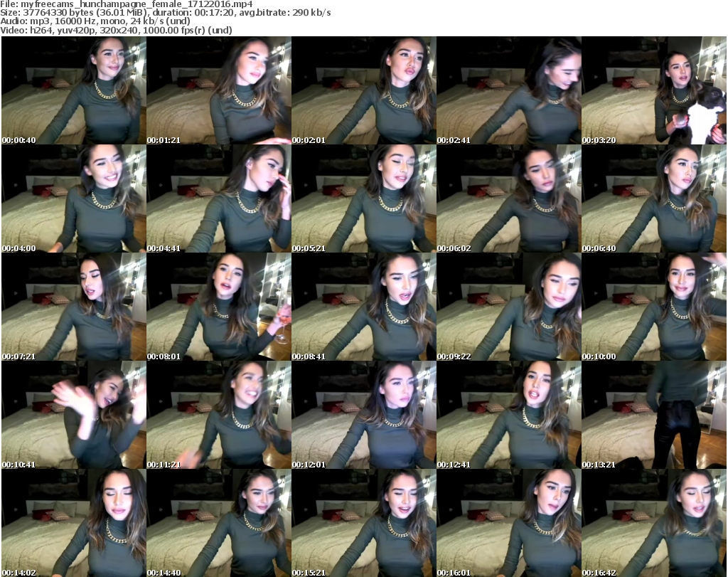Pick the thumbnail stamped 00:08:01
Screen dimensions: 728x577
(x=219, y=307)
